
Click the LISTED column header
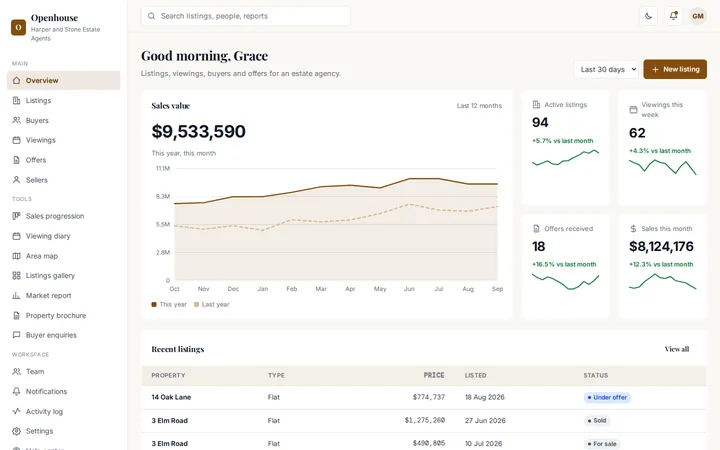coord(475,375)
